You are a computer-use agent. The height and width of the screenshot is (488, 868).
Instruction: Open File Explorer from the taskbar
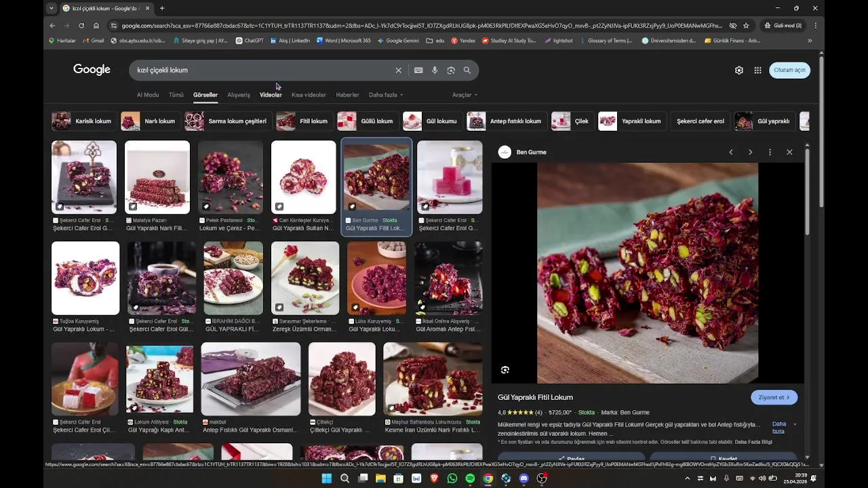(x=380, y=479)
